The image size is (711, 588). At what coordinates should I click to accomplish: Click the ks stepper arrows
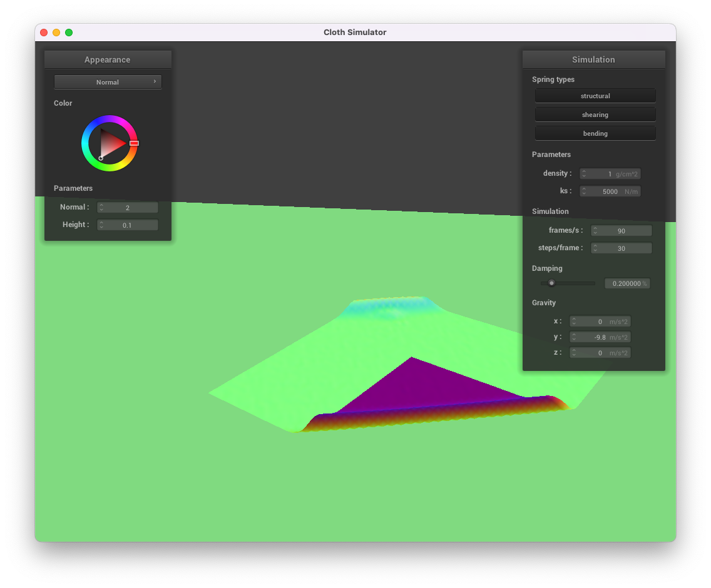click(x=584, y=191)
